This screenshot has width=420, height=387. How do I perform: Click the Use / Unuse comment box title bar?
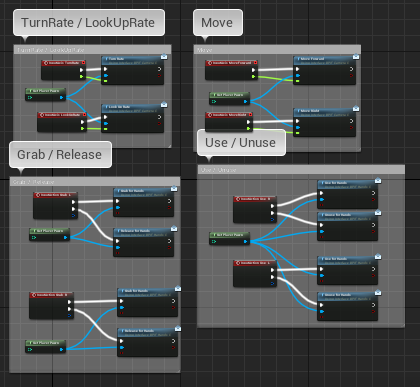coord(301,170)
